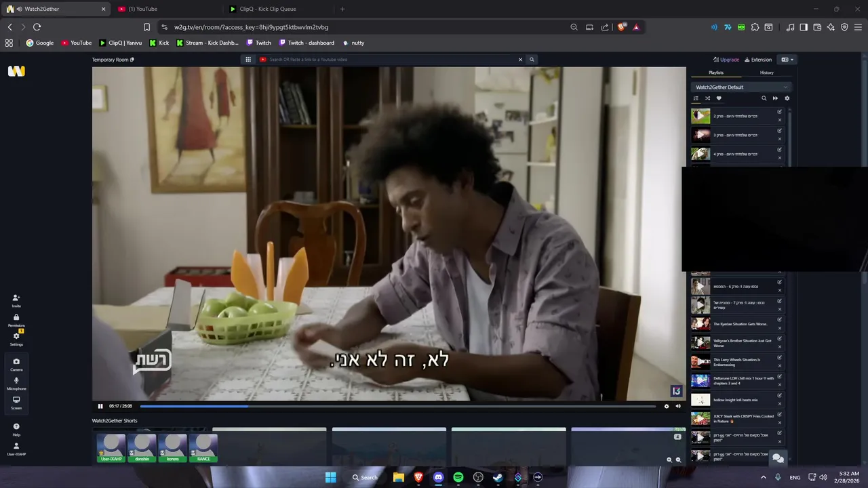The image size is (868, 488).
Task: Open a new browser tab
Action: tap(342, 9)
